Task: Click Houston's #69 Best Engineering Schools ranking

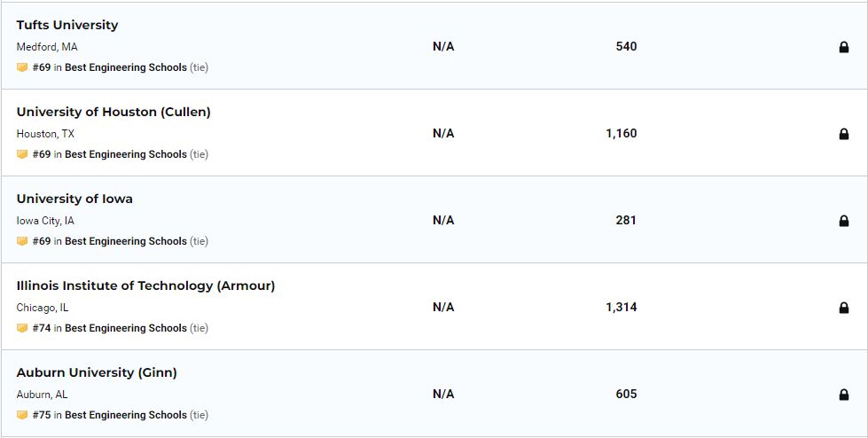Action: pos(110,154)
